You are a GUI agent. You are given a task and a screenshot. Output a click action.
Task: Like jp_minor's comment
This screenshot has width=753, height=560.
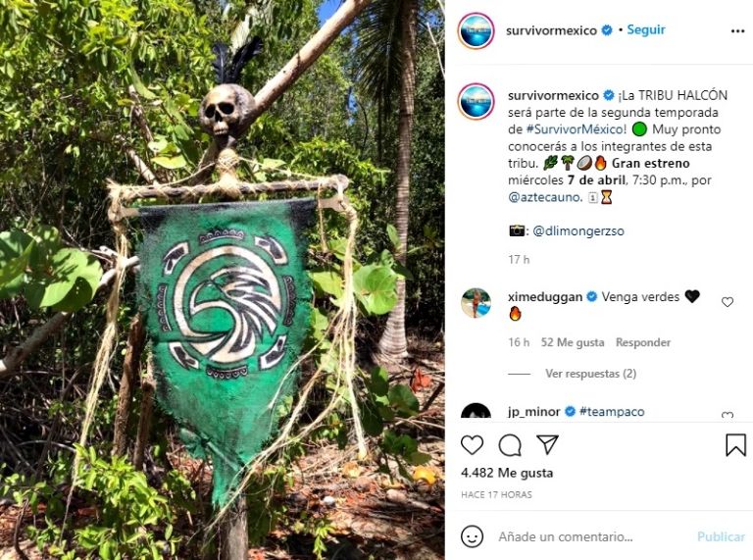728,416
